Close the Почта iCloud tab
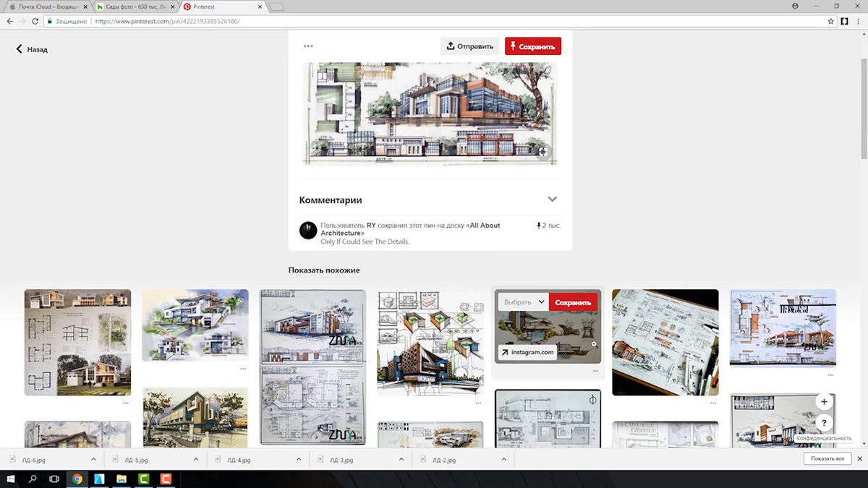Viewport: 868px width, 488px height. tap(84, 7)
